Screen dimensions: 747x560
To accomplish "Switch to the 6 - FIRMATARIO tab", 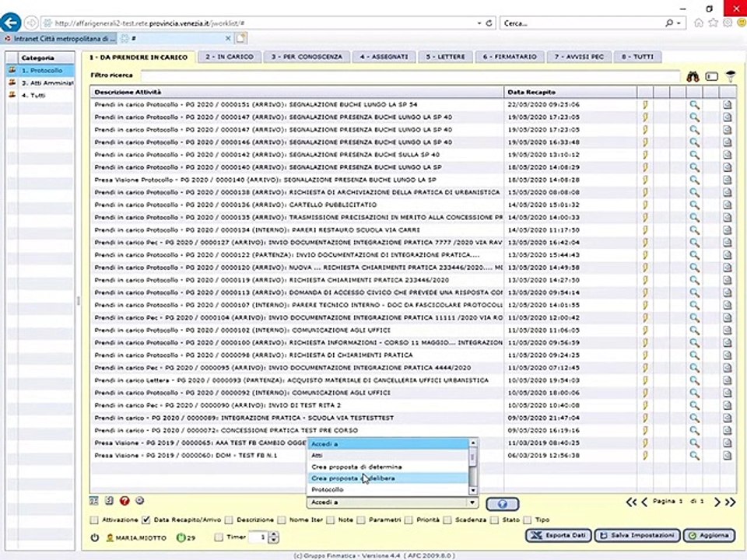I will tap(510, 57).
